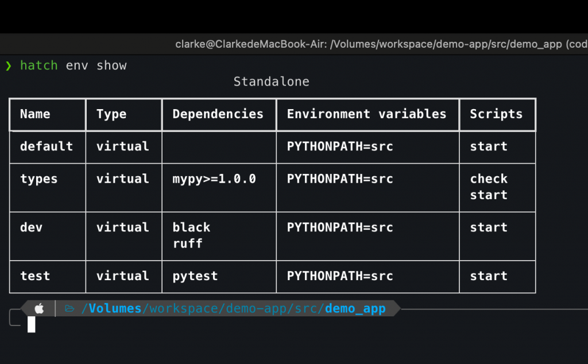588x364 pixels.
Task: Click the 'dev' environment name
Action: (32, 227)
